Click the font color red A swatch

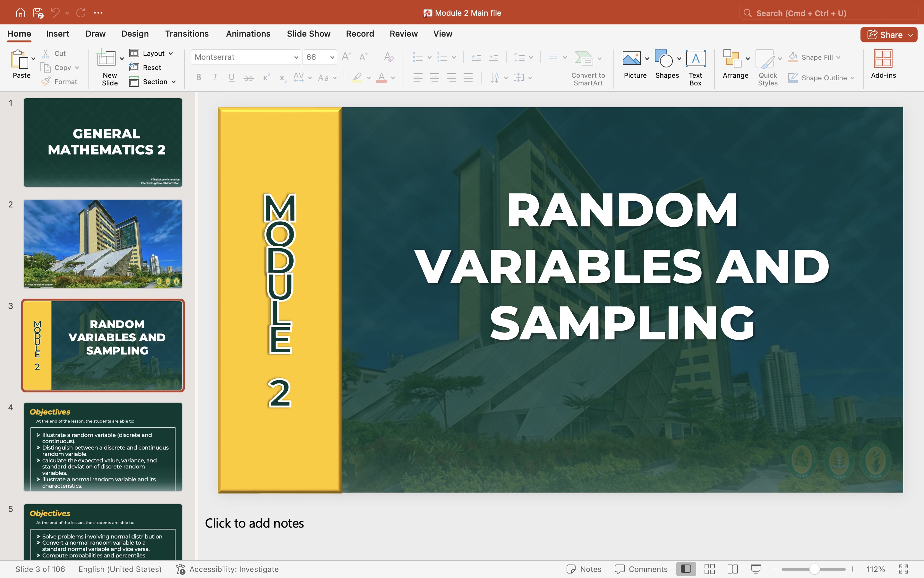pos(381,78)
